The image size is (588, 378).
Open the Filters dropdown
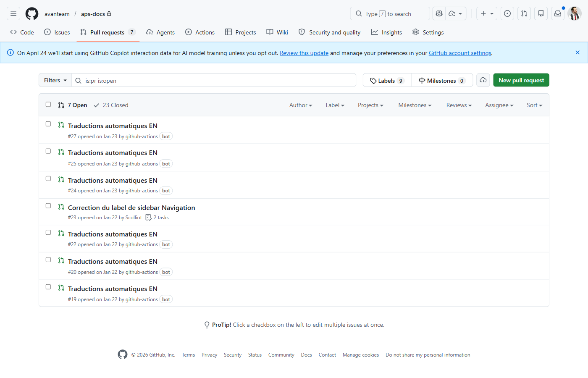click(55, 80)
